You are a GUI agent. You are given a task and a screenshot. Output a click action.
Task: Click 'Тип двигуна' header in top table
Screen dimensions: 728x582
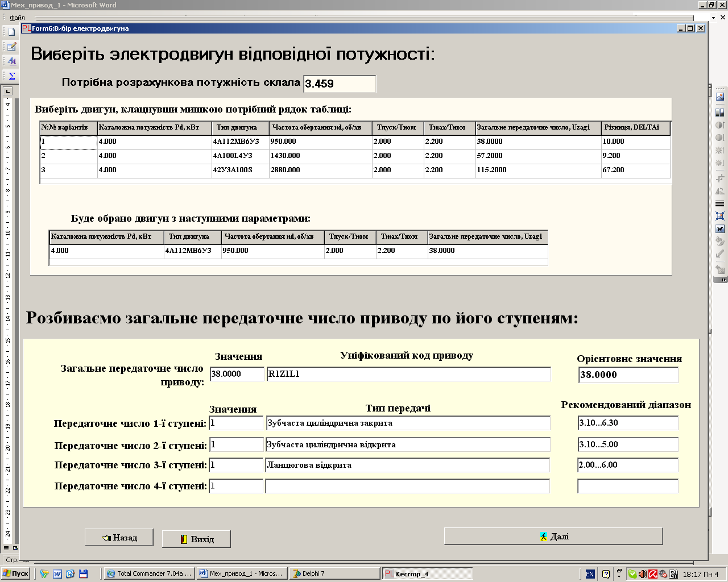[240, 128]
